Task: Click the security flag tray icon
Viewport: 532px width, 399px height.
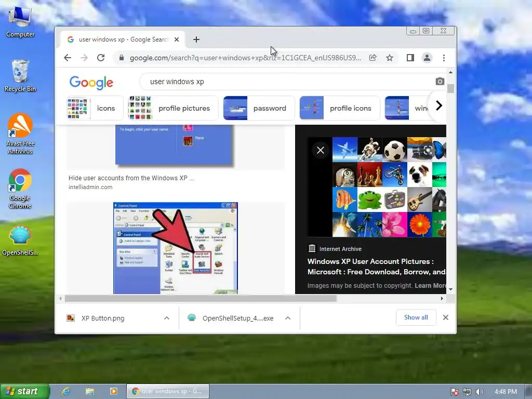Action: pyautogui.click(x=454, y=392)
